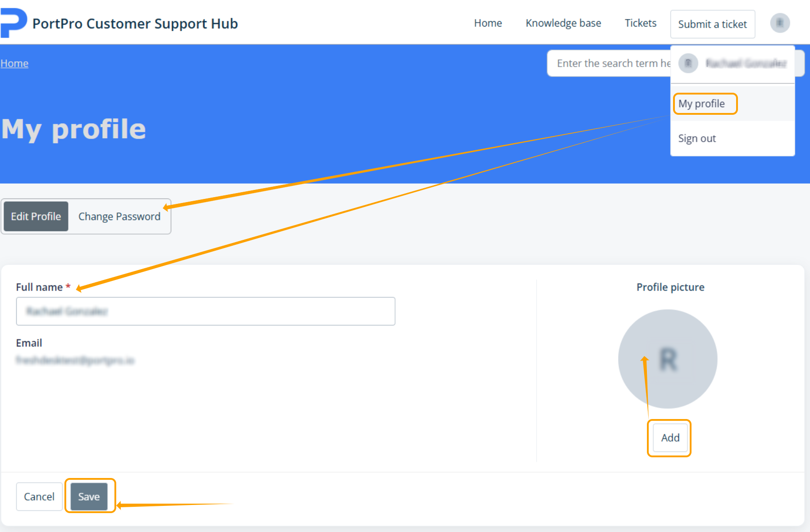
Task: Click the blurred email address value
Action: point(75,360)
